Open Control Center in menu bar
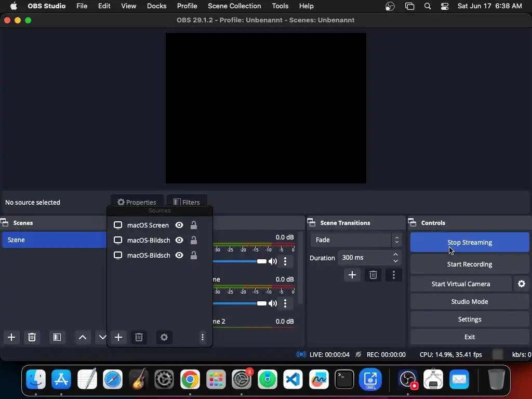 [445, 6]
